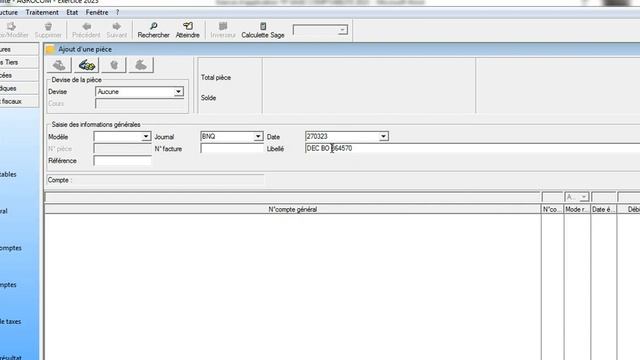Click the Solde label
Image resolution: width=640 pixels, height=360 pixels.
coord(208,98)
